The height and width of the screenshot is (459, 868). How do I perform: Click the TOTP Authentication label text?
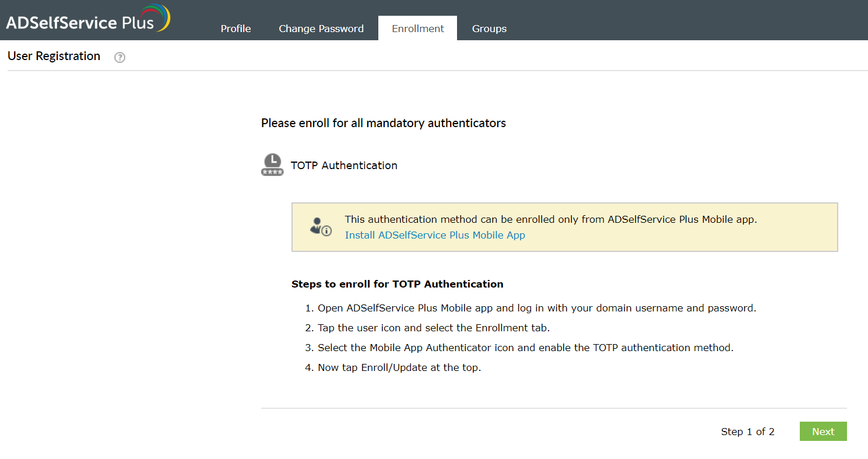344,165
